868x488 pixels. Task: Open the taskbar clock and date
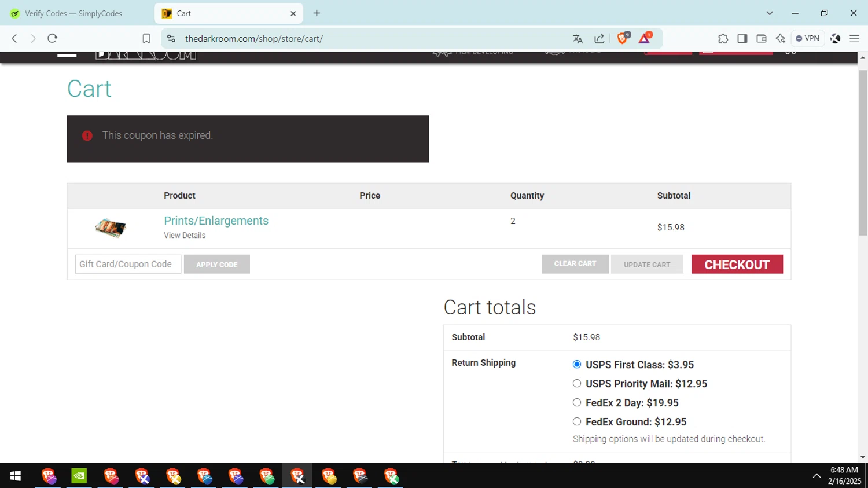pos(844,476)
